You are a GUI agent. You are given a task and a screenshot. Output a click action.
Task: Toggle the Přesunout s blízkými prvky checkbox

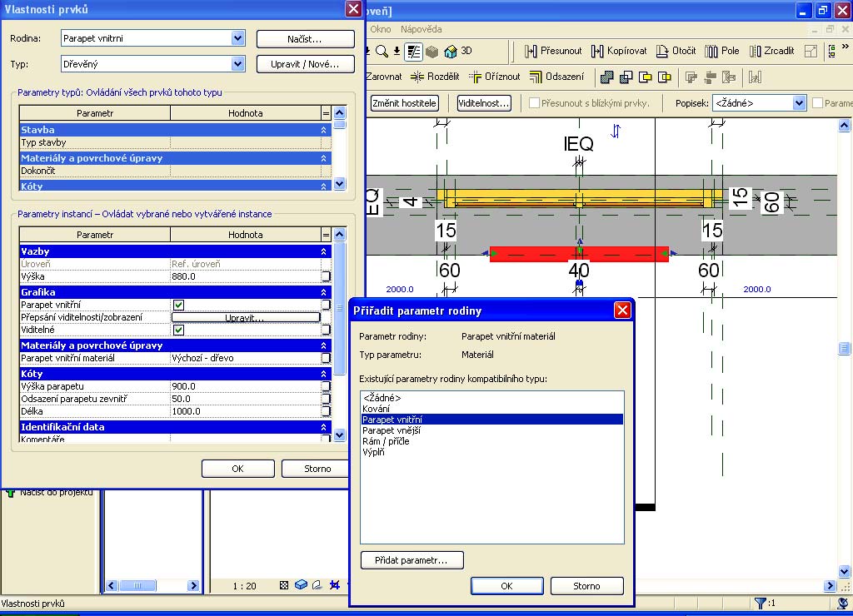point(534,102)
